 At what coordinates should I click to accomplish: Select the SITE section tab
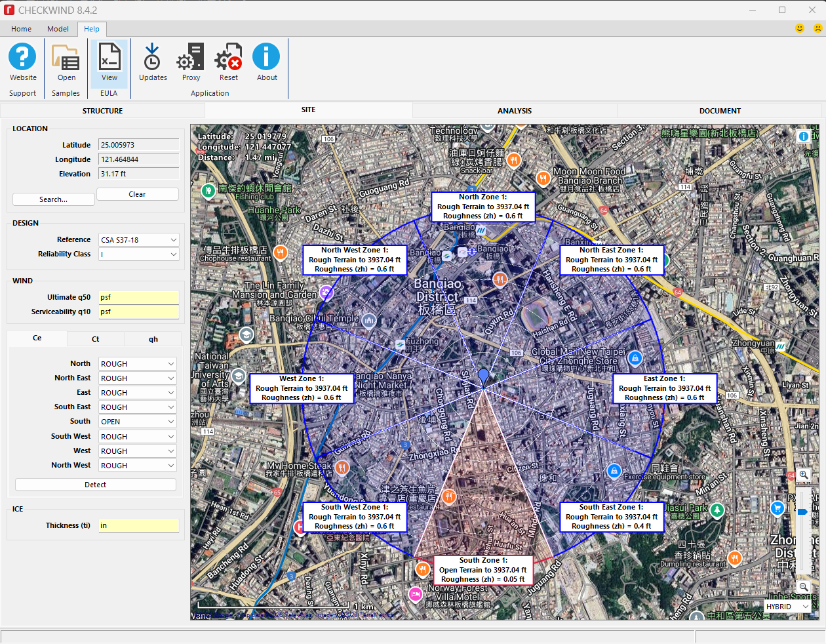point(308,110)
